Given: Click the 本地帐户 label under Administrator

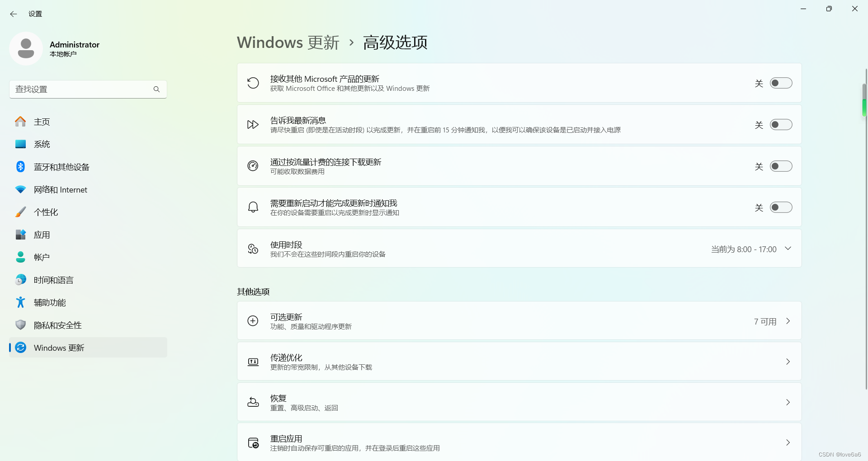Looking at the screenshot, I should click(x=63, y=54).
